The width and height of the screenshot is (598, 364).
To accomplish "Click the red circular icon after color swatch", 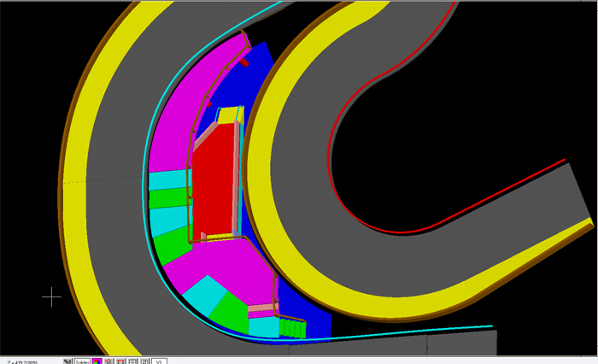I will [110, 361].
